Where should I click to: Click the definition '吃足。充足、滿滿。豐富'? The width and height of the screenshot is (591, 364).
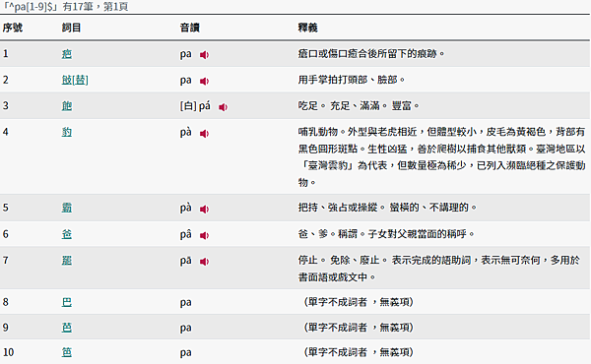359,106
